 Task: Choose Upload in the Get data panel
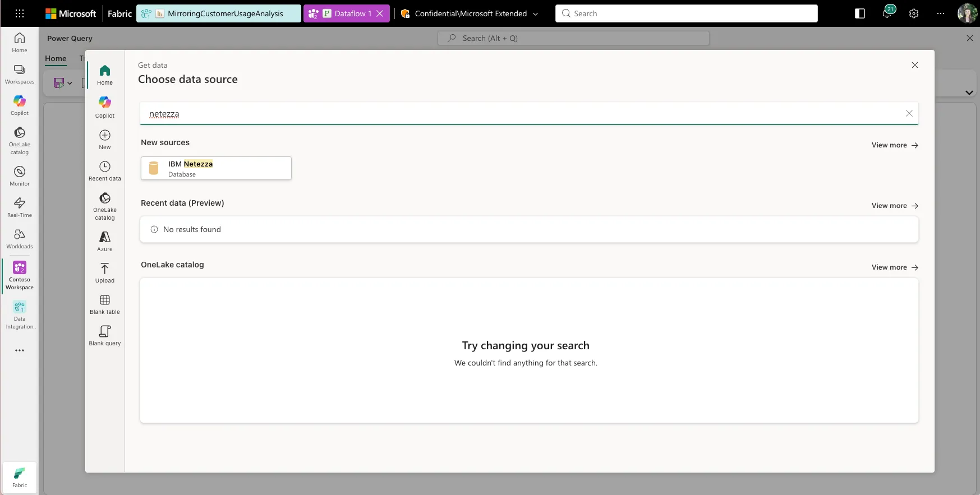(x=105, y=273)
